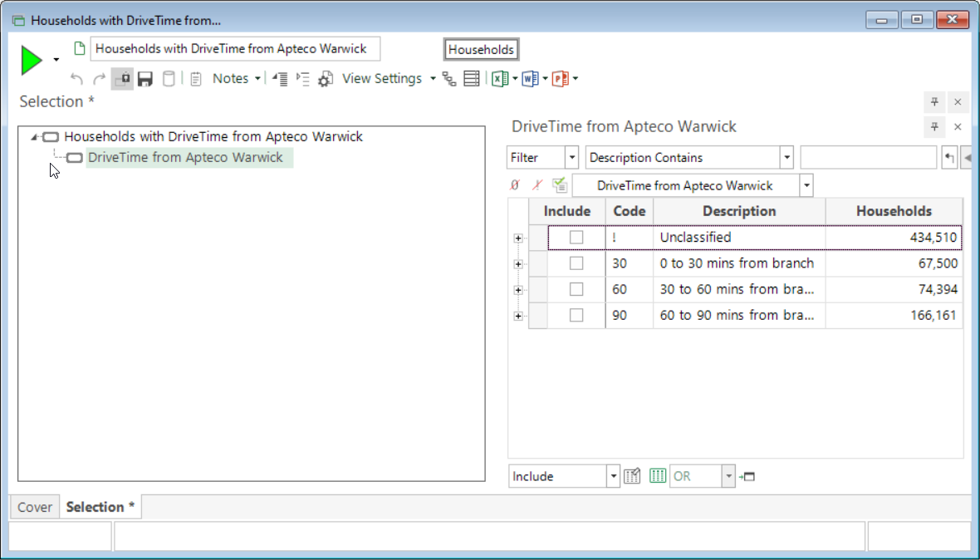Run the selection with the green play button

(x=32, y=61)
